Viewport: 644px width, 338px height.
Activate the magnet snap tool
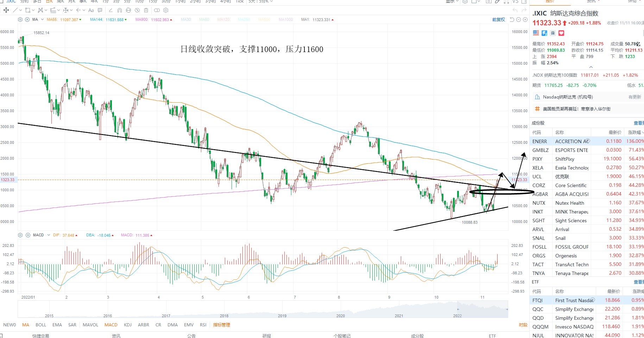120,10
